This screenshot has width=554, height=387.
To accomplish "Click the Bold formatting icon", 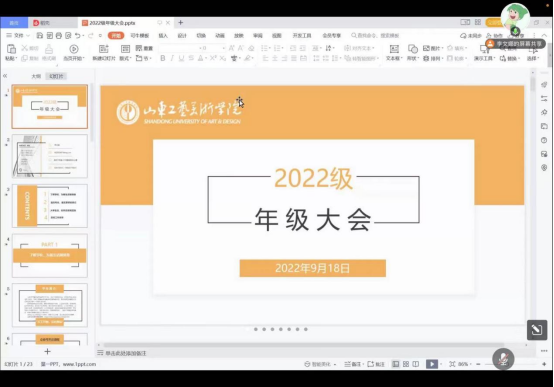I will 163,58.
